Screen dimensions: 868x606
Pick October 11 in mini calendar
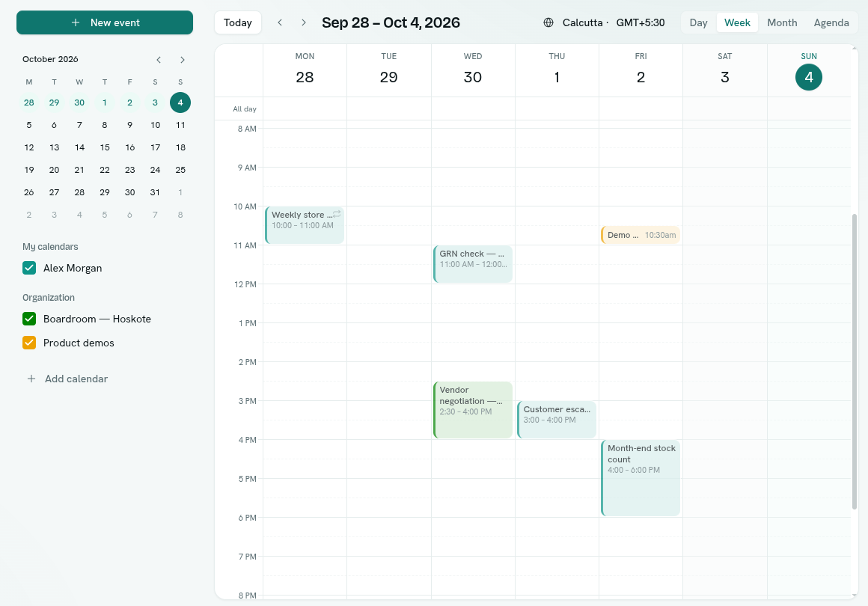[180, 125]
